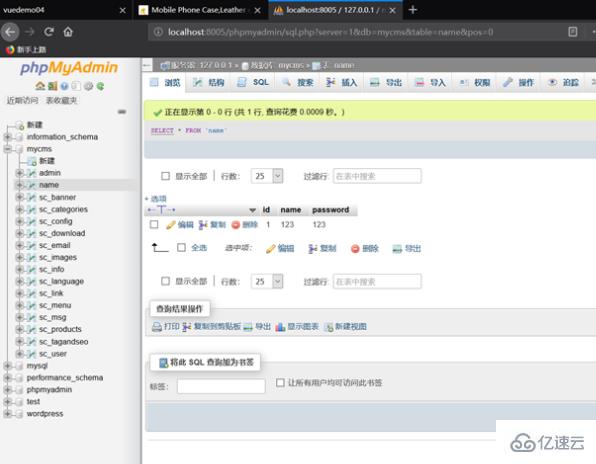Collapse the mycms database node
The image size is (596, 464).
coord(7,149)
